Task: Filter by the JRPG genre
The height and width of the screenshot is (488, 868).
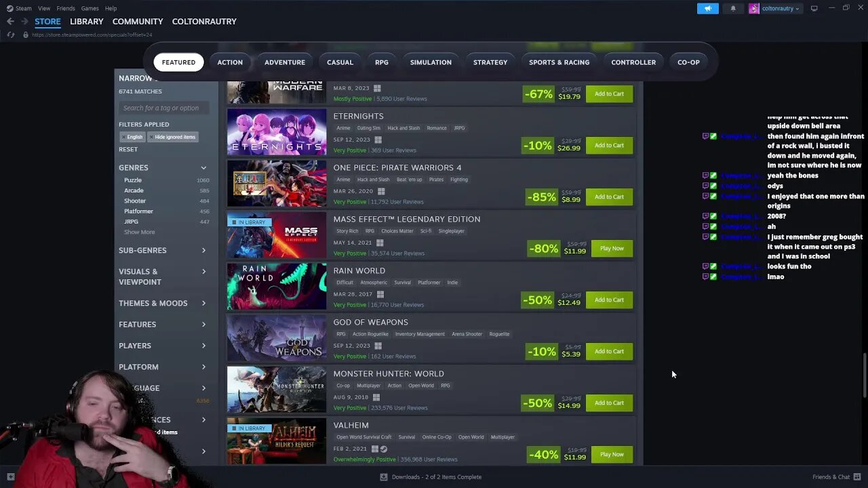Action: (x=131, y=222)
